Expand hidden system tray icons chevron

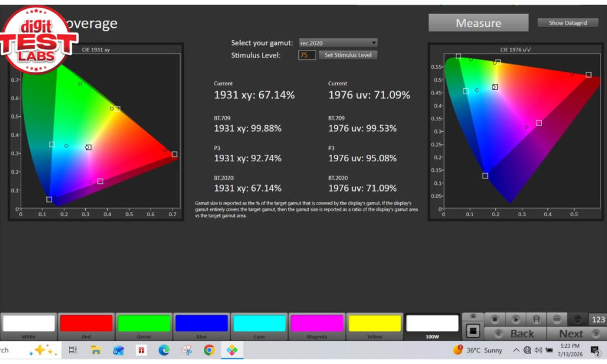(516, 350)
